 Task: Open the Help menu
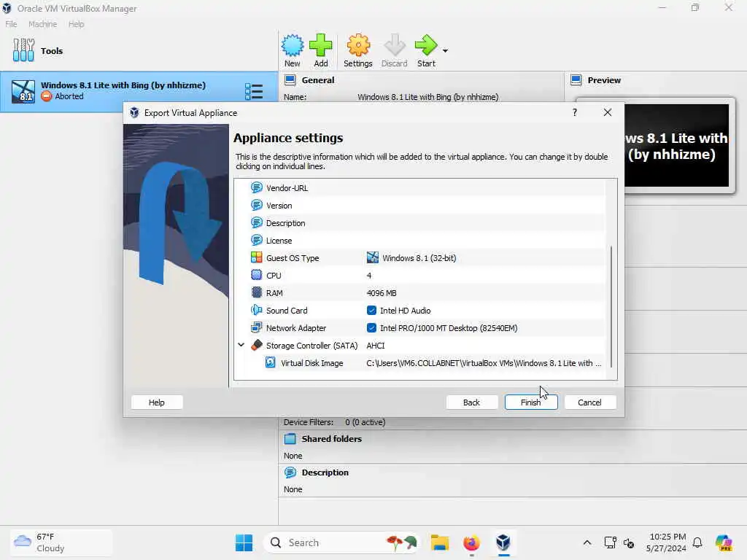click(76, 24)
